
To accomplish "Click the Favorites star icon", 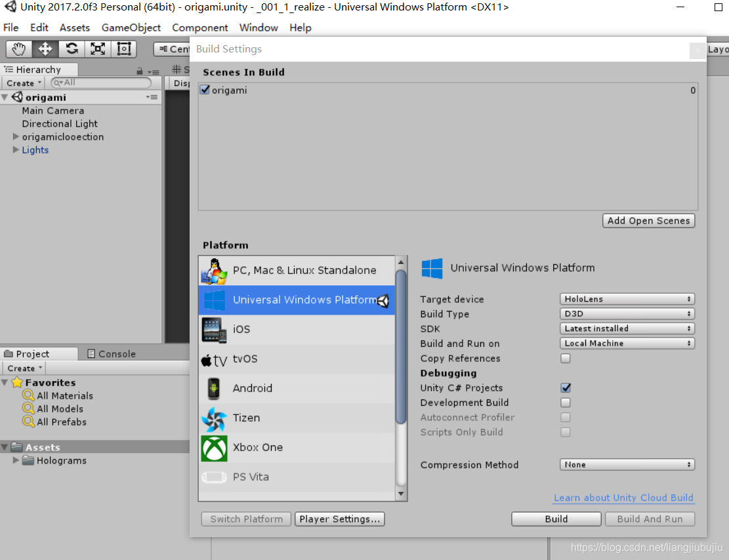I will [17, 382].
